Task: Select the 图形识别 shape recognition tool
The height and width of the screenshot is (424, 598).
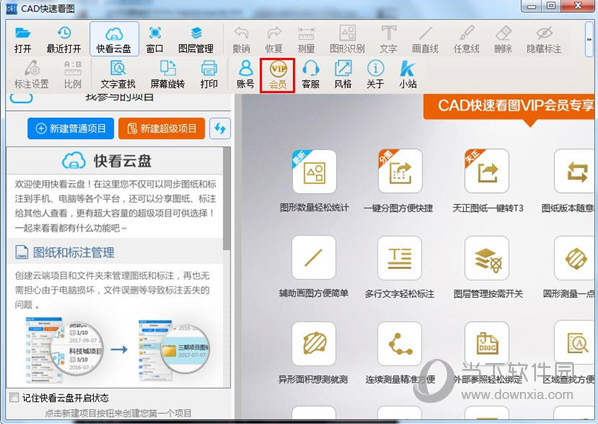Action: (x=347, y=40)
